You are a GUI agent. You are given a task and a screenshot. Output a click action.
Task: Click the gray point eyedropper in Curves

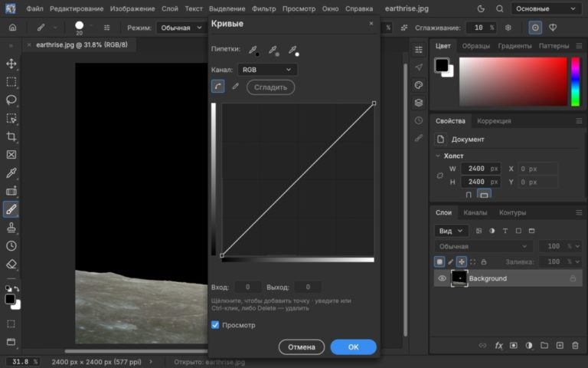(274, 50)
